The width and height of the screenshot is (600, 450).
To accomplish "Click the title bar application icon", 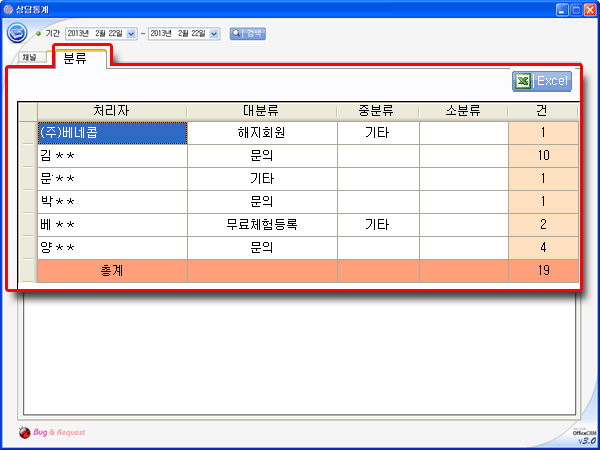I will 8,8.
